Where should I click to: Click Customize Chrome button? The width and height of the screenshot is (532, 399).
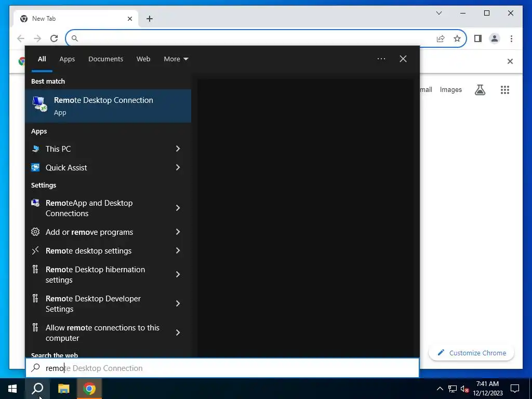point(472,353)
